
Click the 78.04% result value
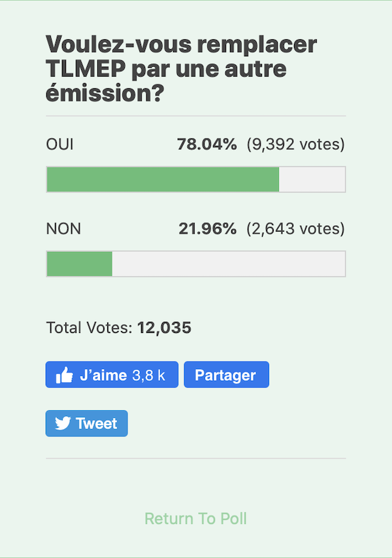coord(206,145)
